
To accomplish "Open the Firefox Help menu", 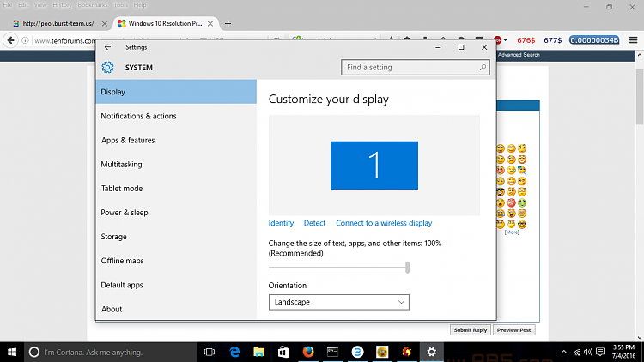I will click(x=140, y=5).
